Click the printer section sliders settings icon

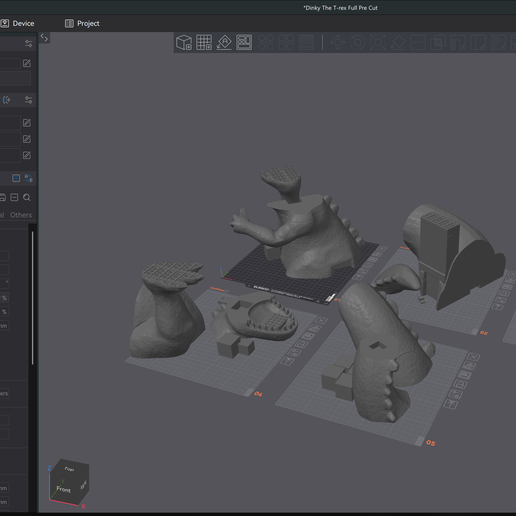click(28, 43)
